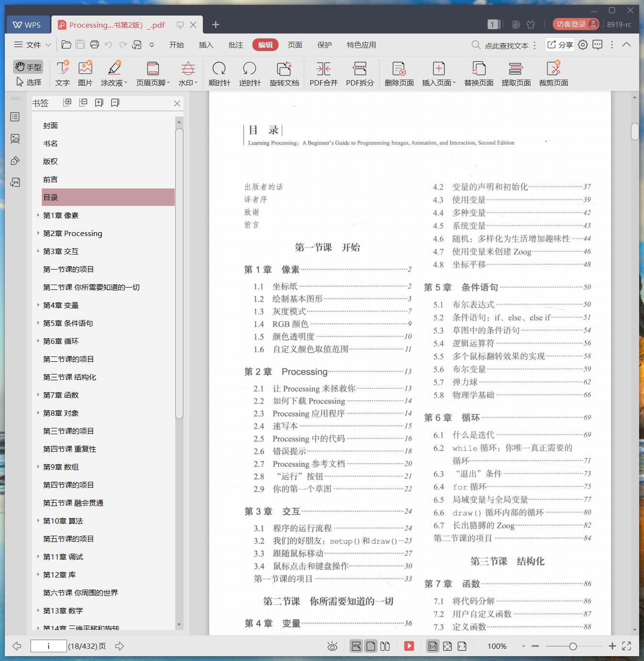Open the 开始 ribbon tab

coord(177,45)
